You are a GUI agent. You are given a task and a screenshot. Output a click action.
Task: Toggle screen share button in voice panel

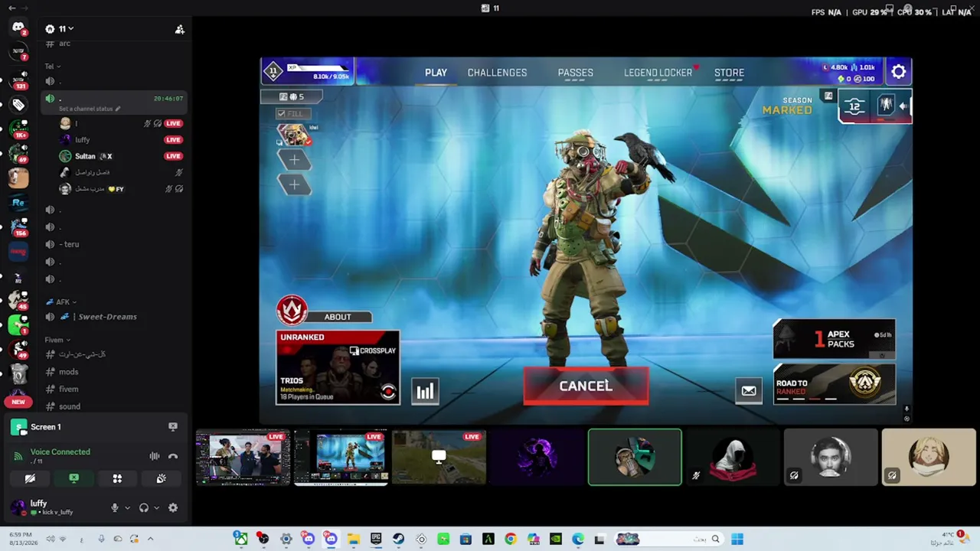click(73, 479)
